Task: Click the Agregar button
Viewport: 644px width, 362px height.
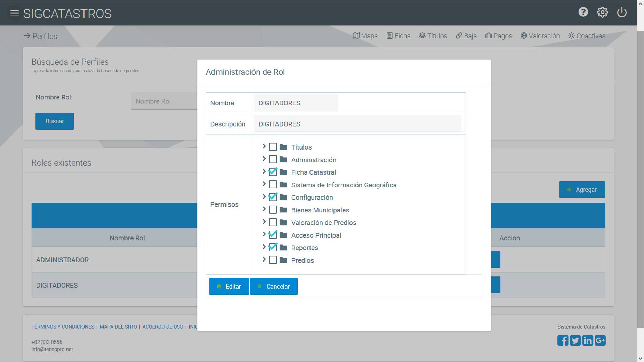Action: coord(582,190)
